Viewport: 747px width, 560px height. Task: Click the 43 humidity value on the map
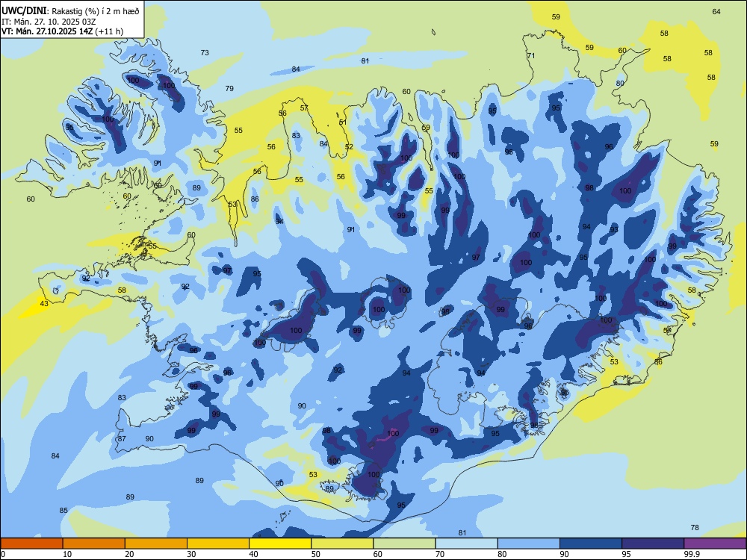coord(44,303)
